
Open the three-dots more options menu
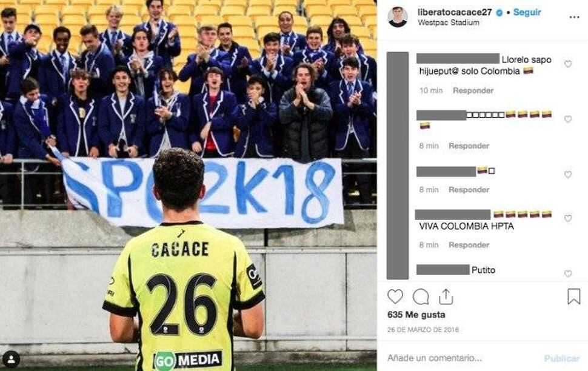(x=574, y=17)
